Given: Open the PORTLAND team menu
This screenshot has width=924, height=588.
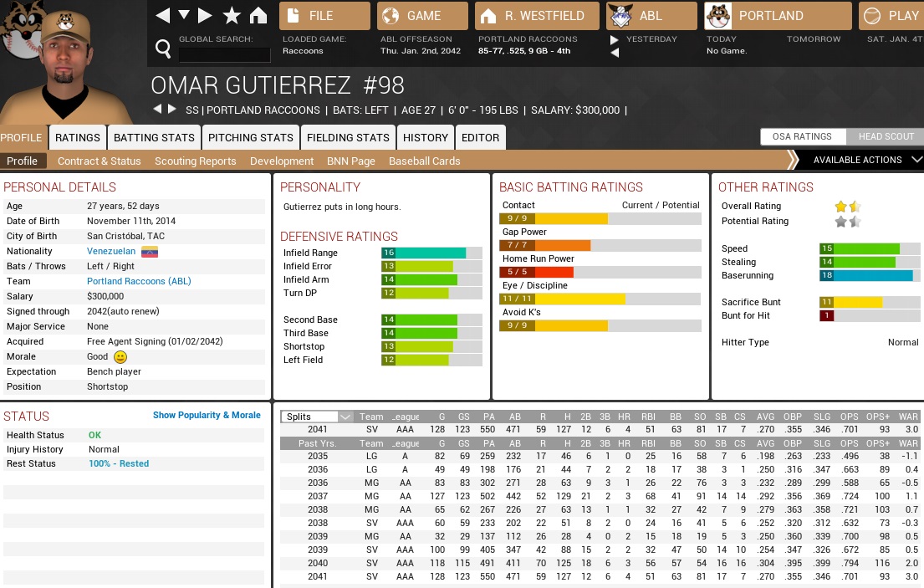Looking at the screenshot, I should coord(778,16).
